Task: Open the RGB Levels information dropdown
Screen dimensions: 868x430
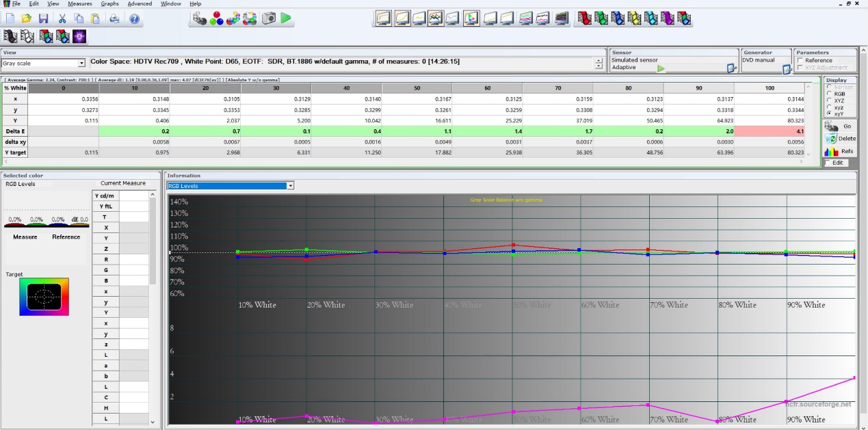Action: (x=231, y=185)
